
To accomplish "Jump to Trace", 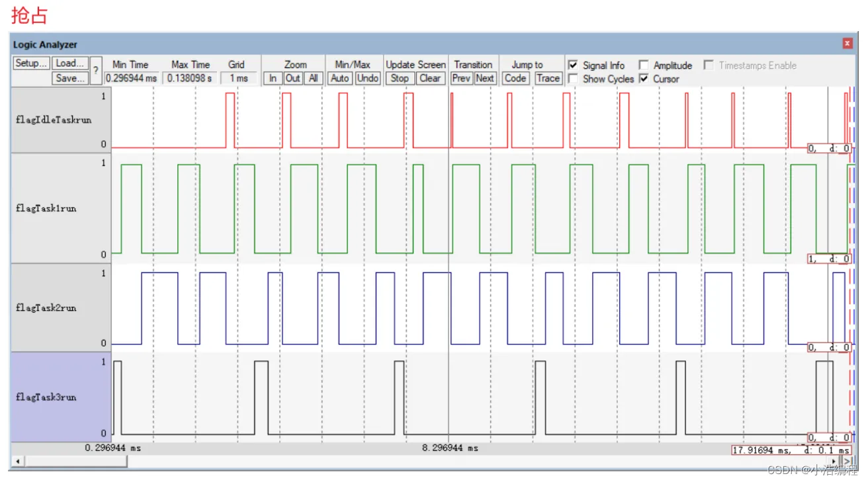I will [548, 78].
